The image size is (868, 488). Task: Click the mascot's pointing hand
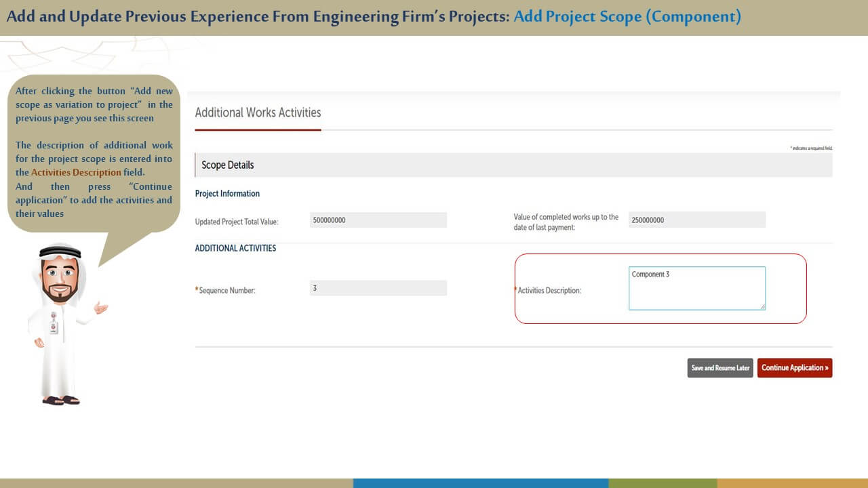101,309
